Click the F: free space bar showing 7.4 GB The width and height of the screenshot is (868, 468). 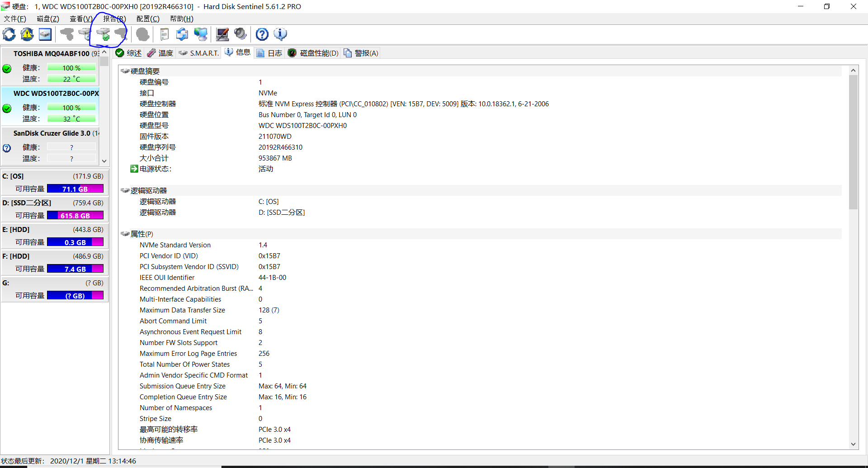75,269
